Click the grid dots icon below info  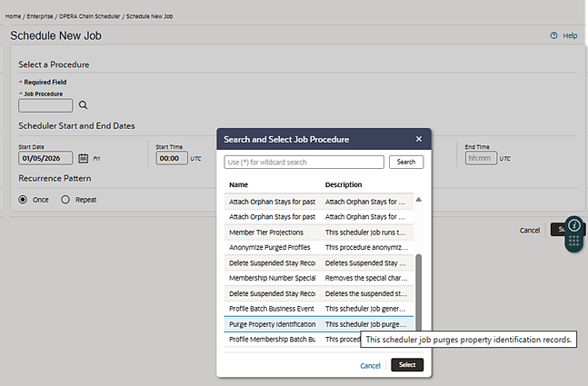pyautogui.click(x=574, y=241)
